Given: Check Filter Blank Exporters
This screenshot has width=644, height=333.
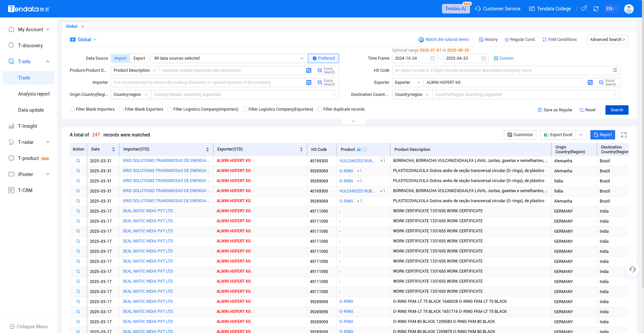Looking at the screenshot, I should pos(121,109).
